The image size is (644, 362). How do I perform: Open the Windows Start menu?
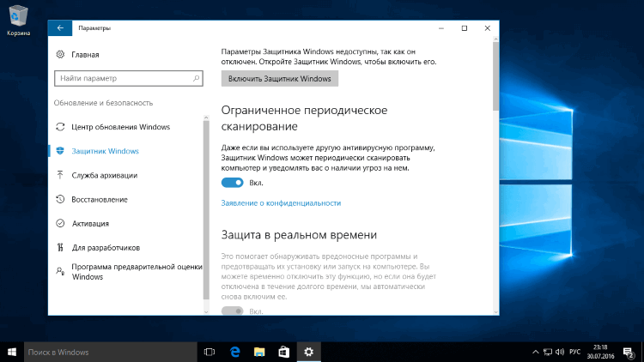coord(12,353)
